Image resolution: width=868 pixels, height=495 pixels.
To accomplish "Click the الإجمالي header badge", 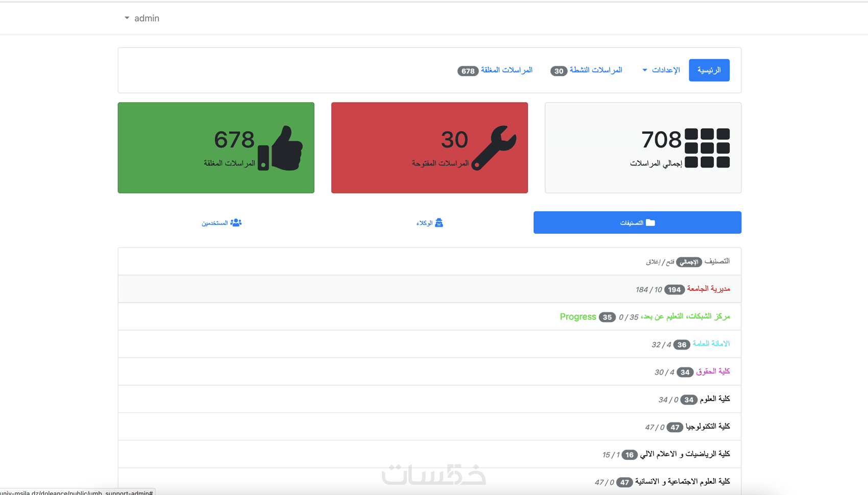I will click(x=689, y=262).
